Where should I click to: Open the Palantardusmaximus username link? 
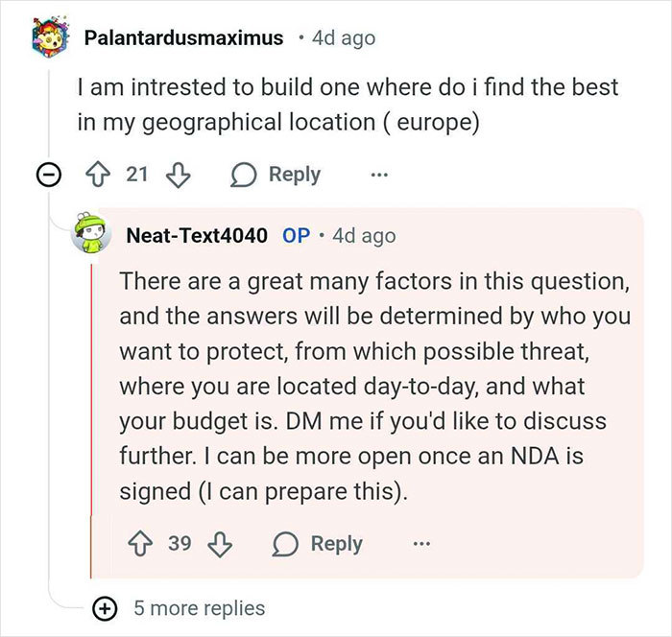pyautogui.click(x=184, y=38)
